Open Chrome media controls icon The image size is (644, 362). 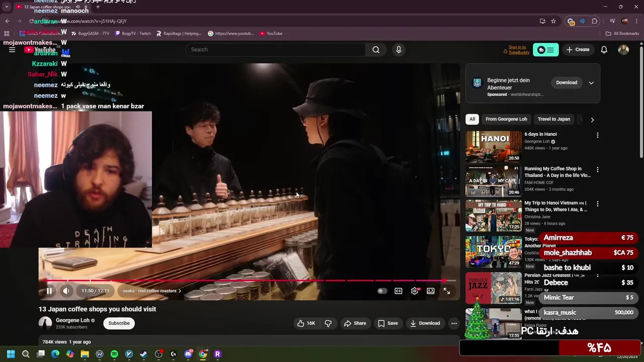tap(612, 21)
